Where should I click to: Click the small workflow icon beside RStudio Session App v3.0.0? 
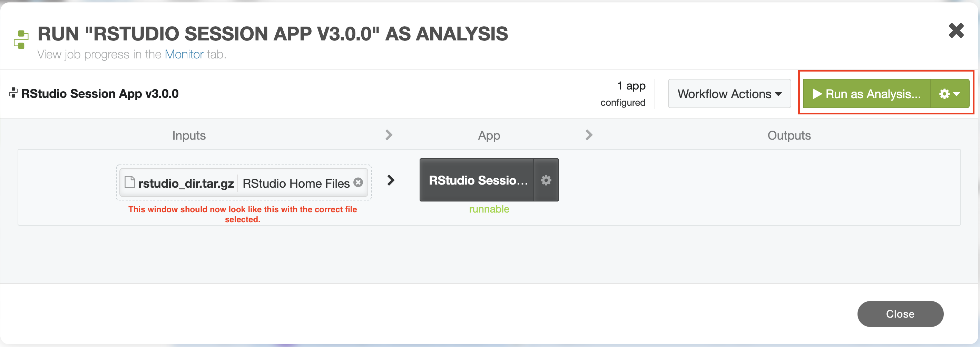pyautogui.click(x=13, y=93)
